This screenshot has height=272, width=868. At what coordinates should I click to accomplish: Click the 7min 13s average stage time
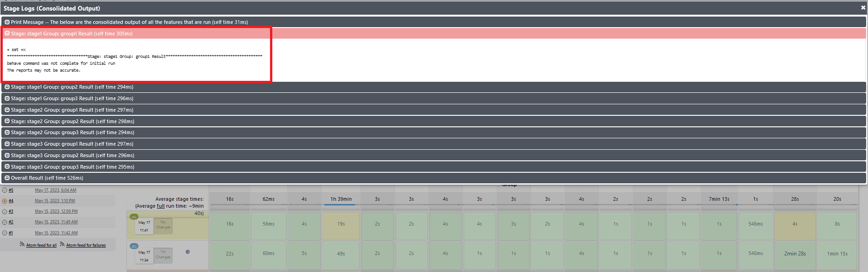[719, 199]
